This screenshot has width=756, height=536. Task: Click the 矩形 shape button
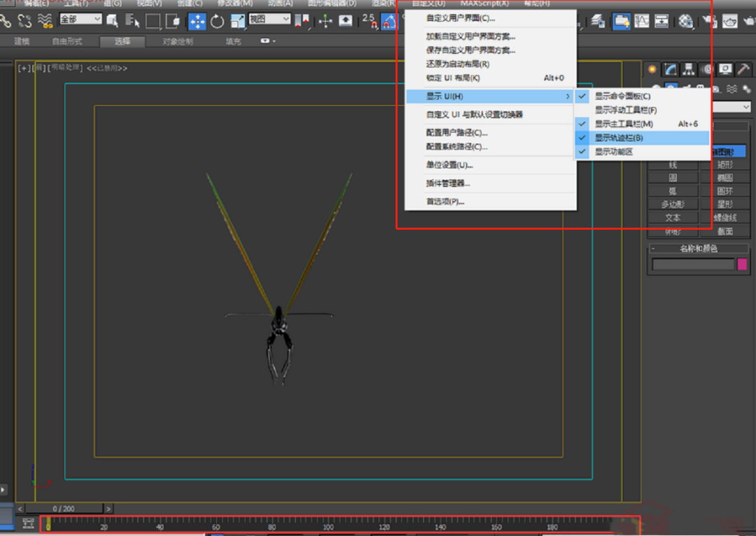(x=724, y=165)
